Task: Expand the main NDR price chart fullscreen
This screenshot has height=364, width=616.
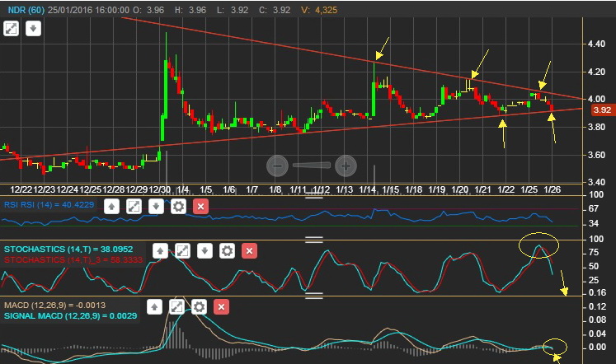Action: [x=11, y=28]
